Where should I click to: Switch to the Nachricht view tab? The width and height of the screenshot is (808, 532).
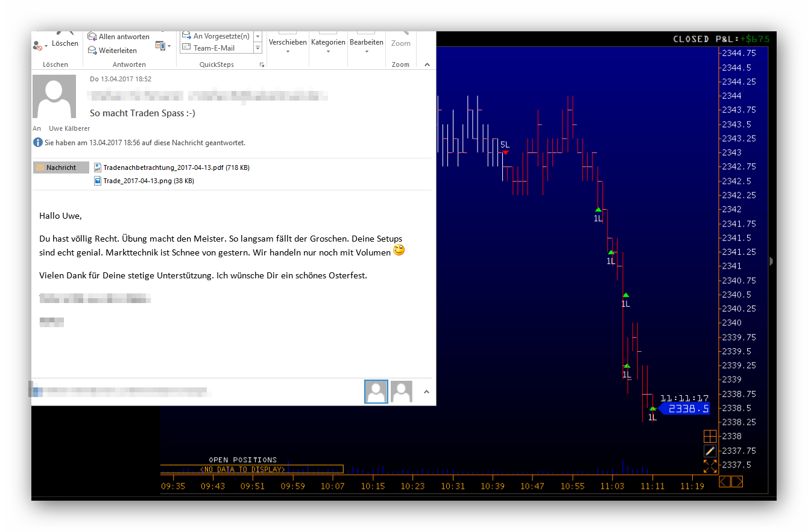coord(61,167)
